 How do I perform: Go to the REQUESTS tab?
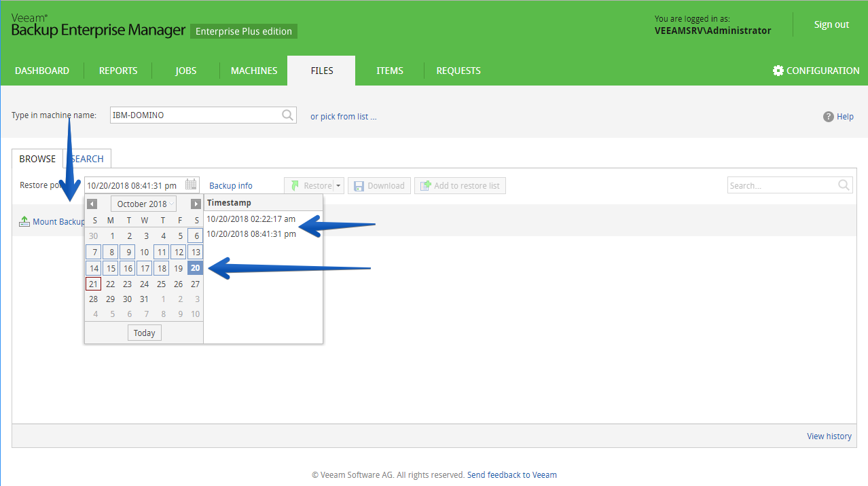pyautogui.click(x=458, y=71)
